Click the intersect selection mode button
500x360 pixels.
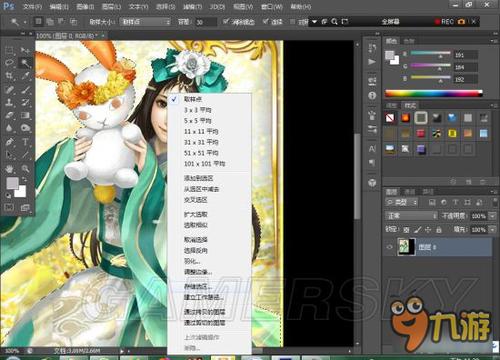[73, 22]
